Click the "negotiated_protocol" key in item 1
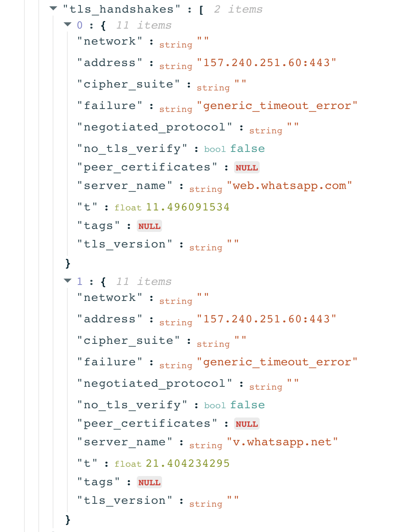 click(155, 383)
